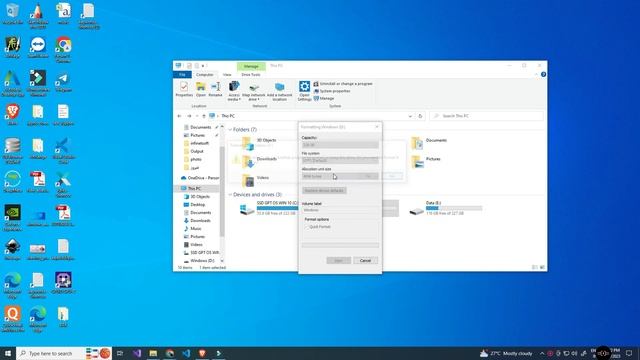Open the Allocation unit size dropdown

pos(340,176)
